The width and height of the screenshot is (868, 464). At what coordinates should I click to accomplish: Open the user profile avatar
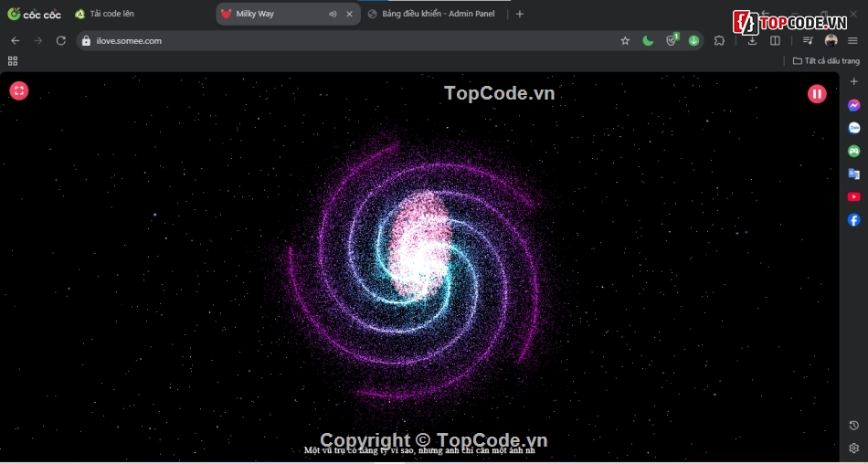pyautogui.click(x=831, y=40)
